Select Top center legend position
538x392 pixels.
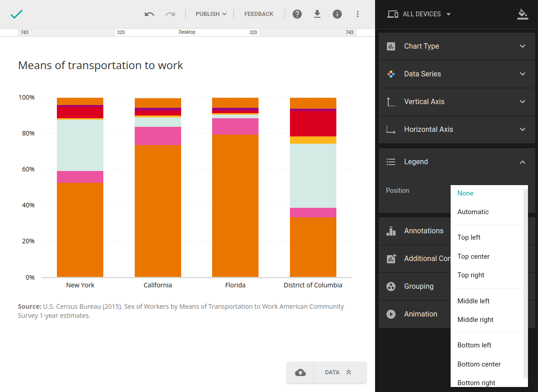(473, 256)
